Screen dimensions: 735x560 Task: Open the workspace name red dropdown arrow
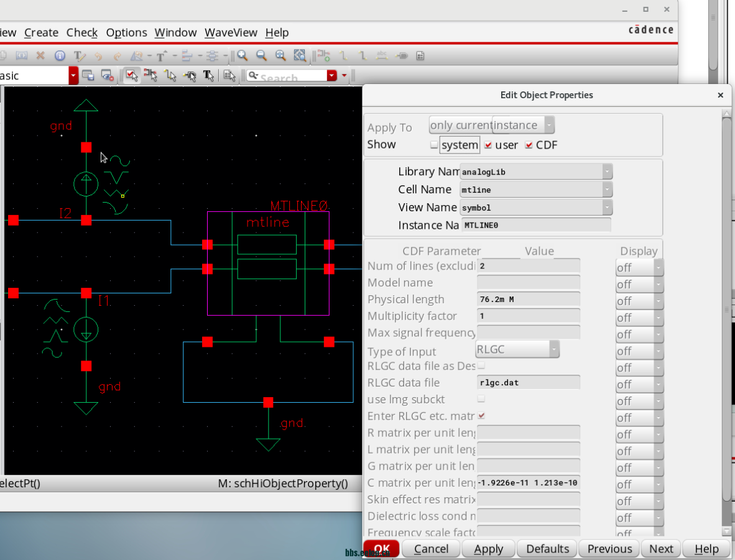pos(73,75)
